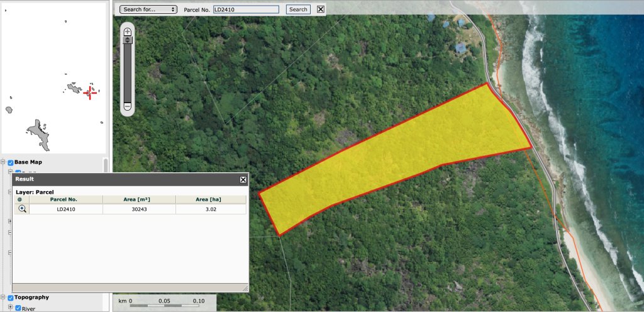Screen dimensions: 644x312
Task: Click the zoom slider handle
Action: pos(127,40)
